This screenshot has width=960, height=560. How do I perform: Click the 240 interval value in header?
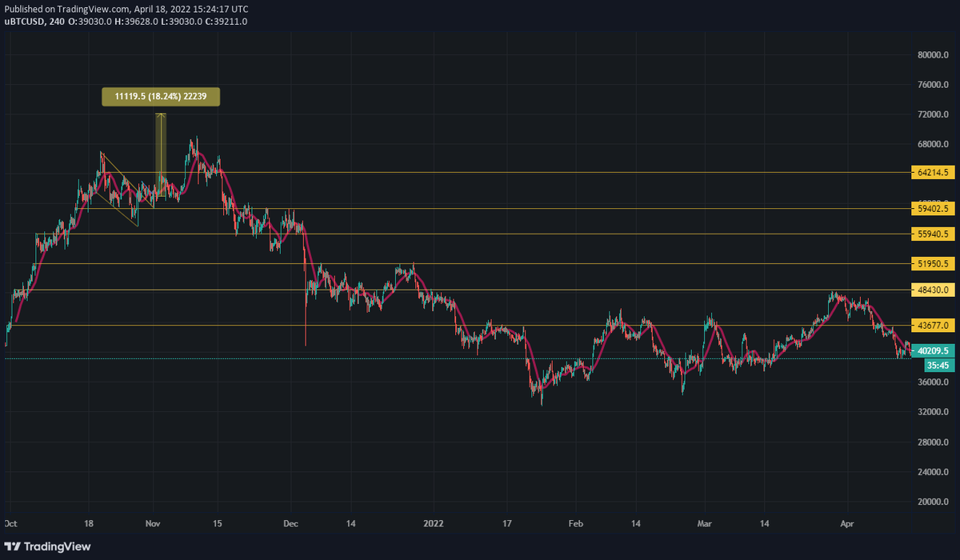click(x=57, y=21)
